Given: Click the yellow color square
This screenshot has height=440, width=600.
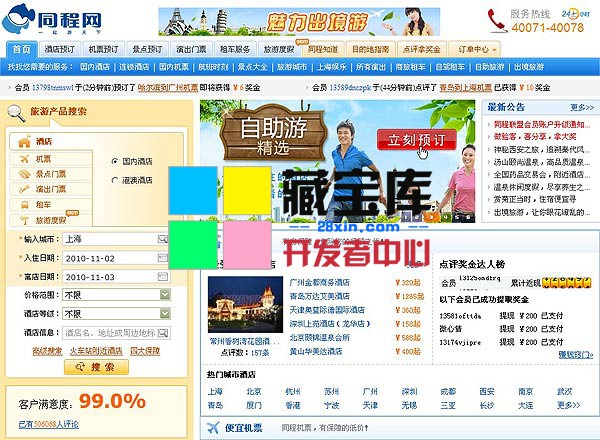Looking at the screenshot, I should click(246, 191).
